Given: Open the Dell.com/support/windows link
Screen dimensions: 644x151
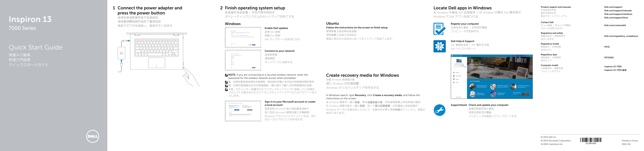Looking at the screenshot, I should coord(618,14).
